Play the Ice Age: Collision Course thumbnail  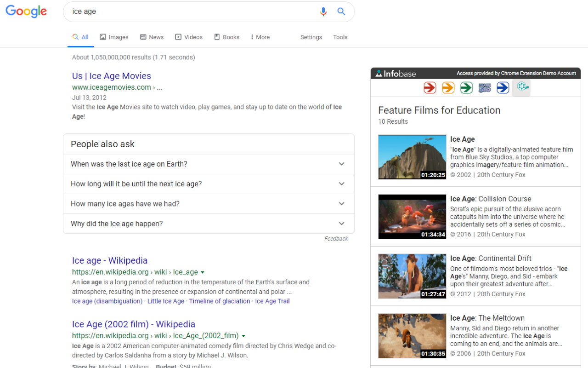412,216
